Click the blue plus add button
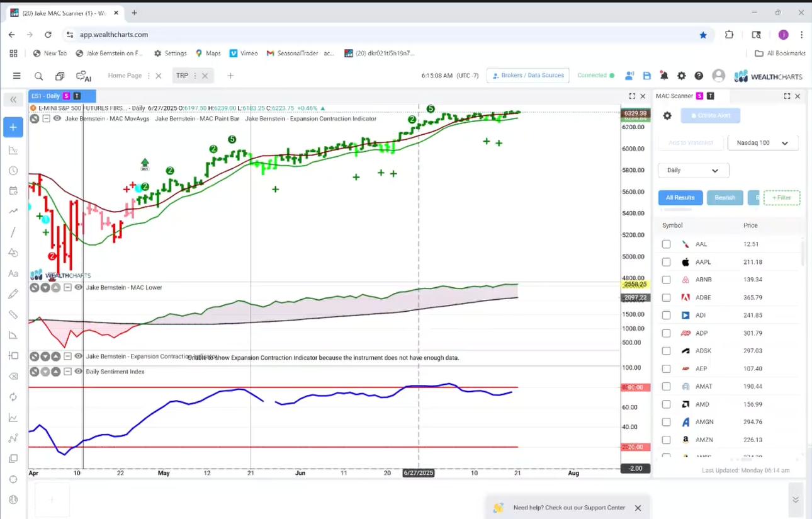Viewport: 812px width, 519px height. pos(13,127)
